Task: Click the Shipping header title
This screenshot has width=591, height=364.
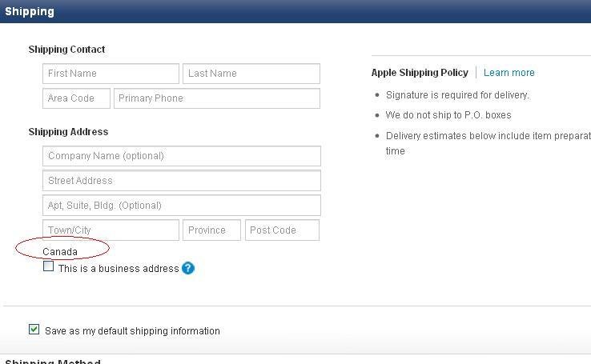Action: coord(30,11)
